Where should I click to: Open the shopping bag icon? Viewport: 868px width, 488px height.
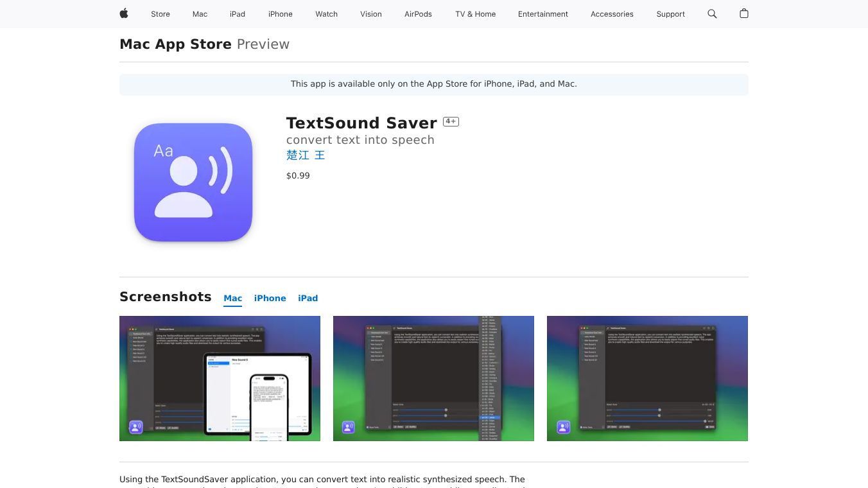[744, 13]
